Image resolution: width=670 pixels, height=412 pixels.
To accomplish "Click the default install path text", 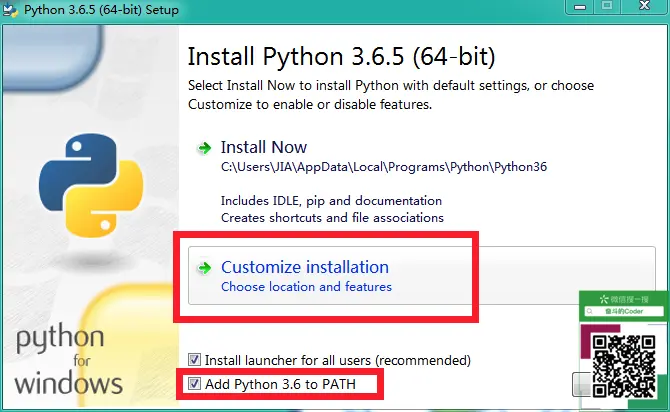I will tap(385, 167).
